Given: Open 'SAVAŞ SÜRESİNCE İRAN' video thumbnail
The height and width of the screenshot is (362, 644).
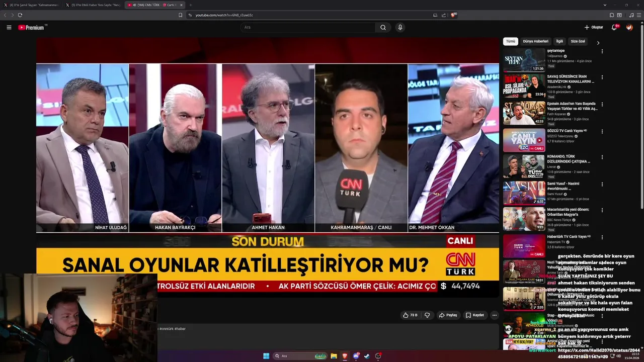Looking at the screenshot, I should [x=524, y=86].
